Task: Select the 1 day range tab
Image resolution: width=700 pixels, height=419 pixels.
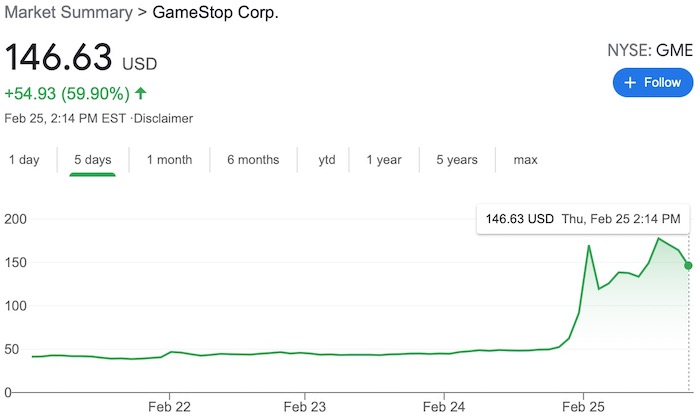Action: coord(24,160)
